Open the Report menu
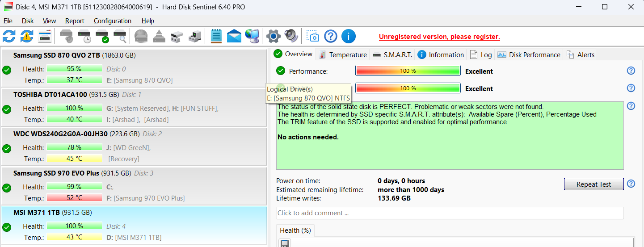 click(75, 21)
